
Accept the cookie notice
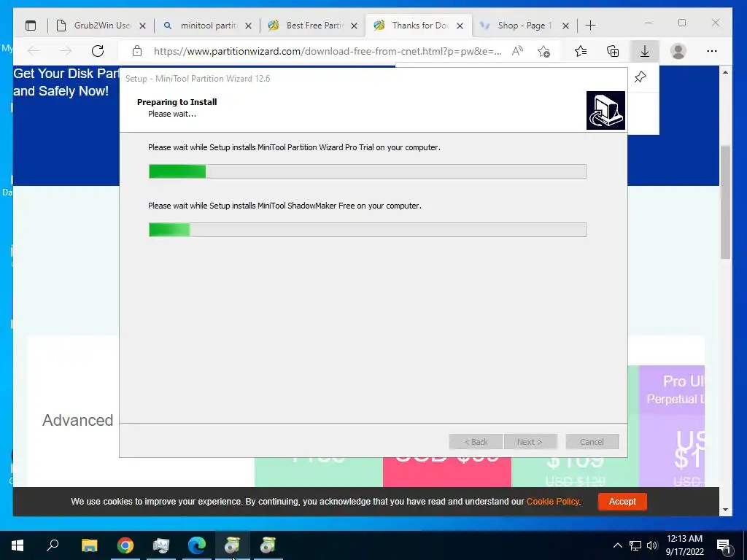point(622,502)
